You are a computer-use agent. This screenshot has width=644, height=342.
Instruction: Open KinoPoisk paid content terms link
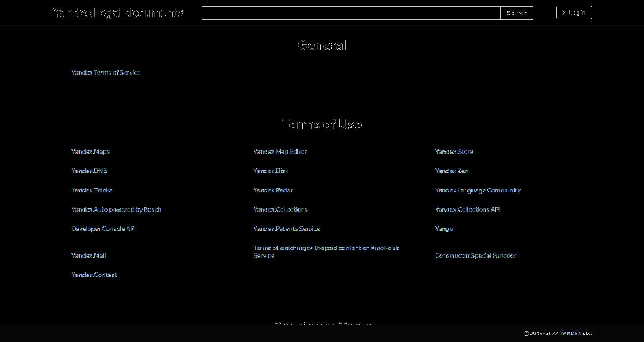326,252
